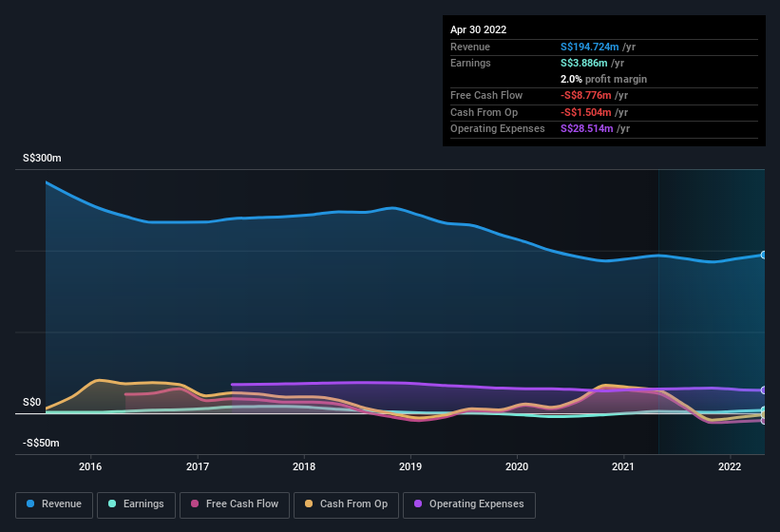Click the Operating Expenses tooltip label
780x532 pixels.
coord(498,128)
